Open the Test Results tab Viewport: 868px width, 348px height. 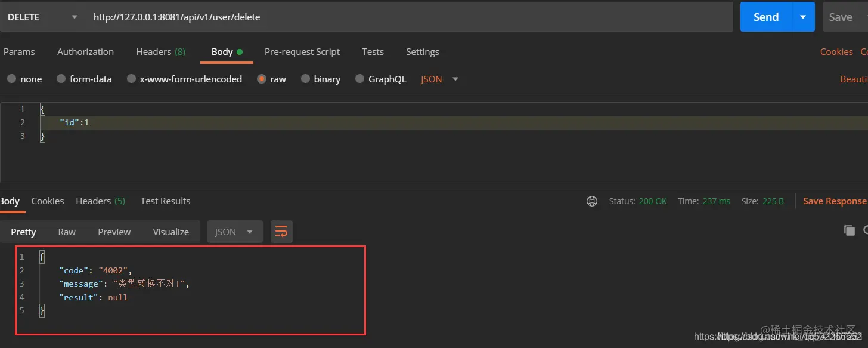(x=165, y=201)
